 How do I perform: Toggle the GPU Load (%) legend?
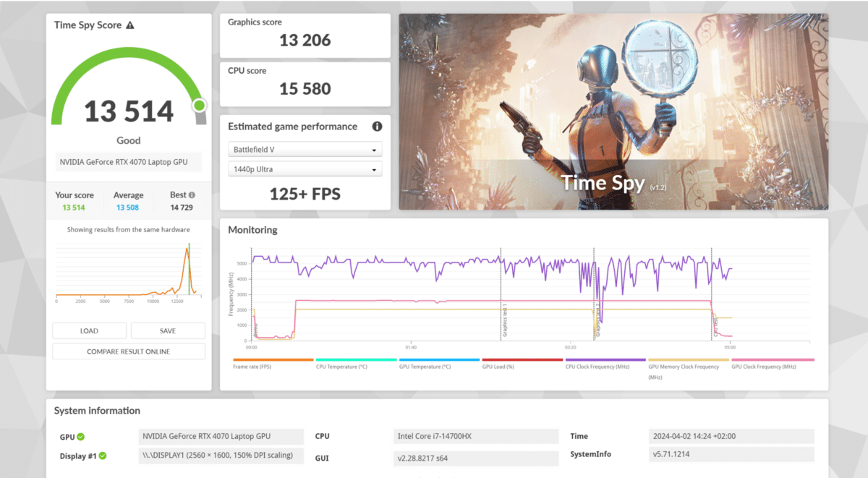[522, 364]
